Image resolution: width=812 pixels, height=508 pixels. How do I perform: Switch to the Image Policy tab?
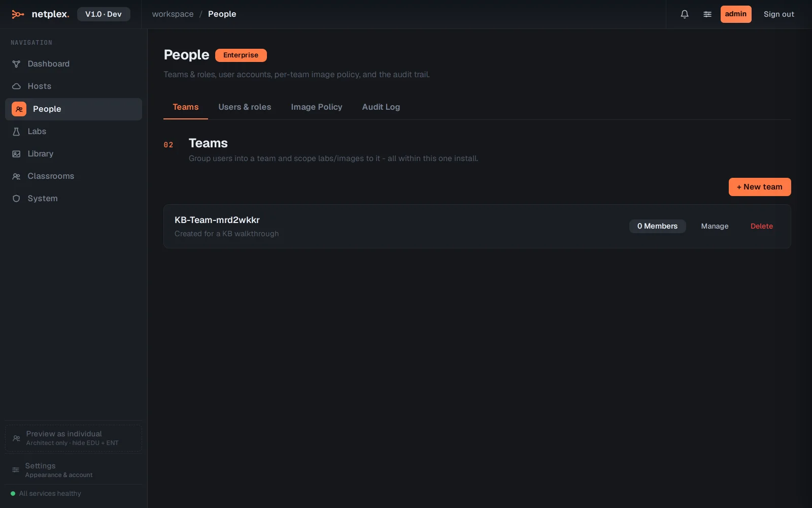coord(317,107)
